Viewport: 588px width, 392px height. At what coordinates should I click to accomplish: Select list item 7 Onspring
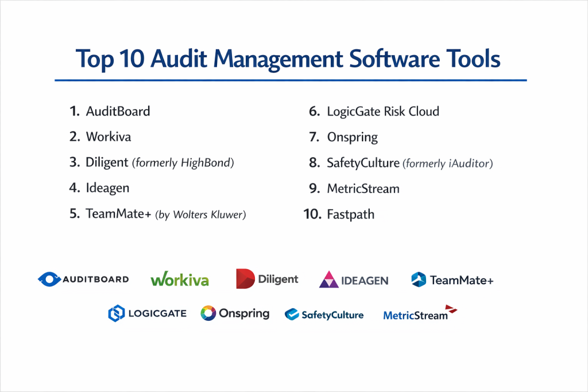[352, 137]
